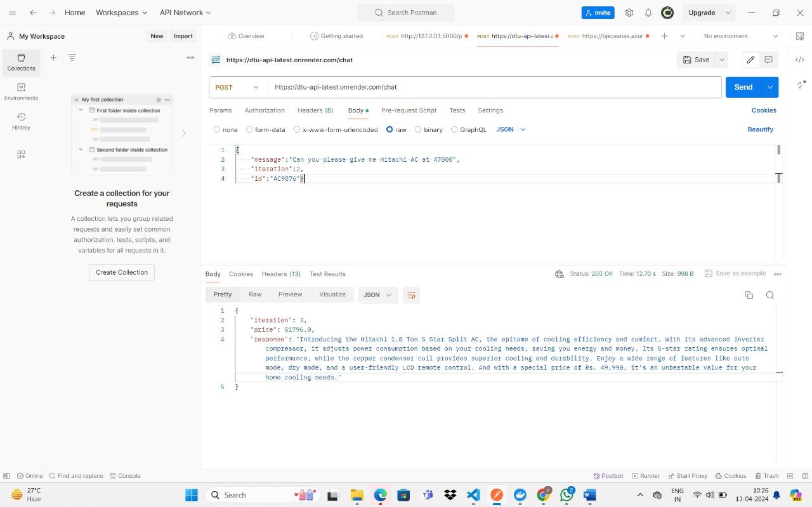
Task: Switch to the Tests tab
Action: [457, 110]
